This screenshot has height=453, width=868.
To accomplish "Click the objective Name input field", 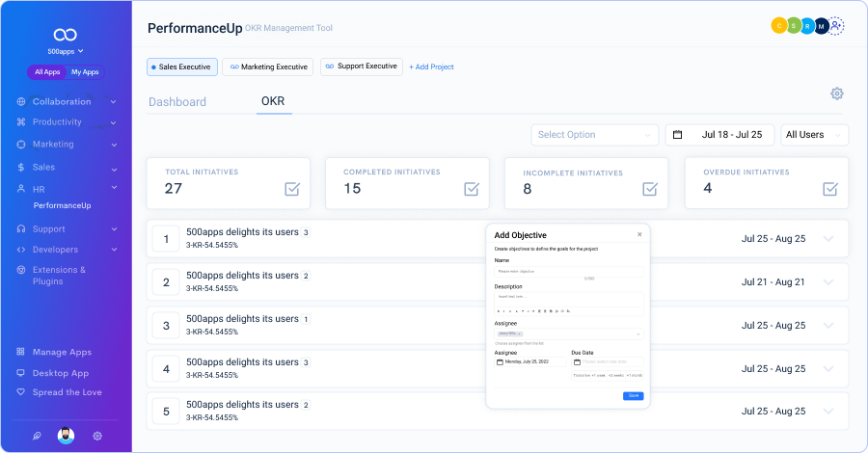I will [568, 272].
